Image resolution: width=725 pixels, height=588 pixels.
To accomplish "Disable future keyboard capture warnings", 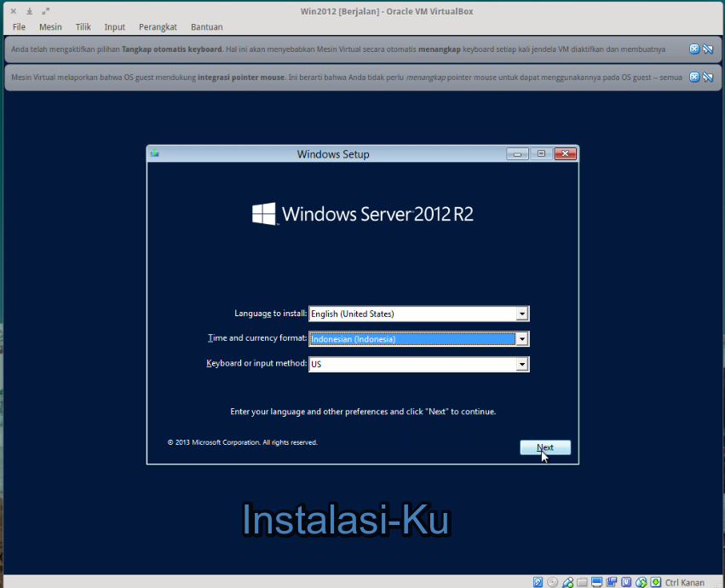I will [x=708, y=49].
